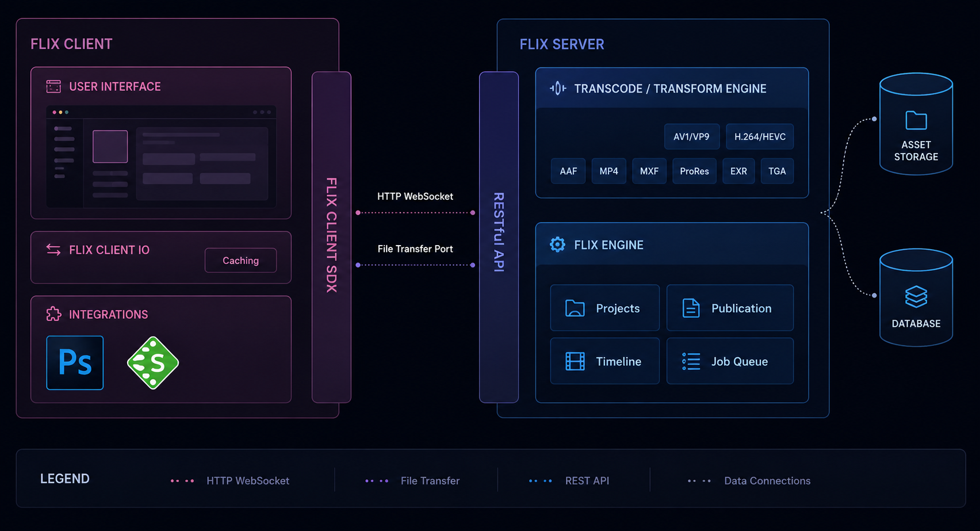Open the Job Queue tile
The width and height of the screenshot is (980, 531).
pos(730,361)
